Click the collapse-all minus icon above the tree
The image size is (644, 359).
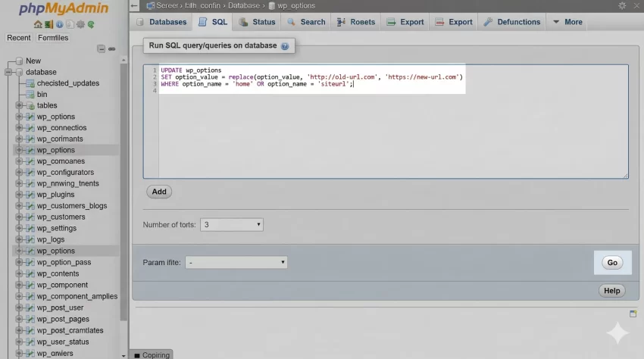click(x=101, y=49)
